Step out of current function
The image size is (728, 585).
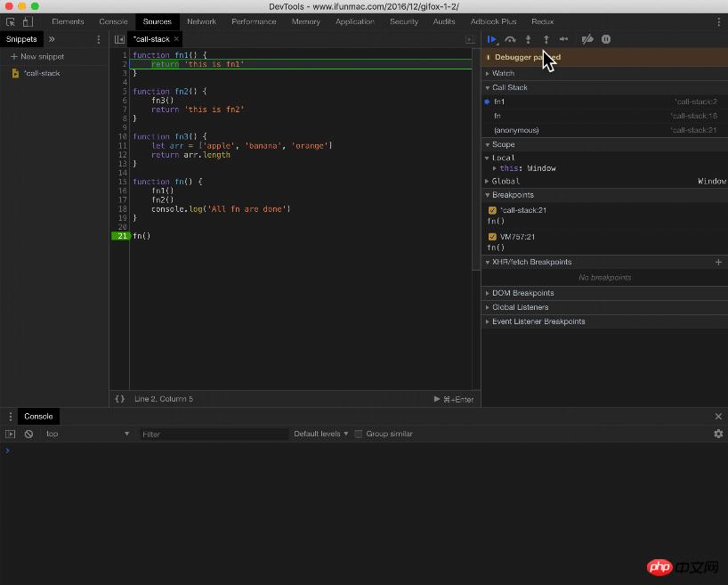(546, 39)
